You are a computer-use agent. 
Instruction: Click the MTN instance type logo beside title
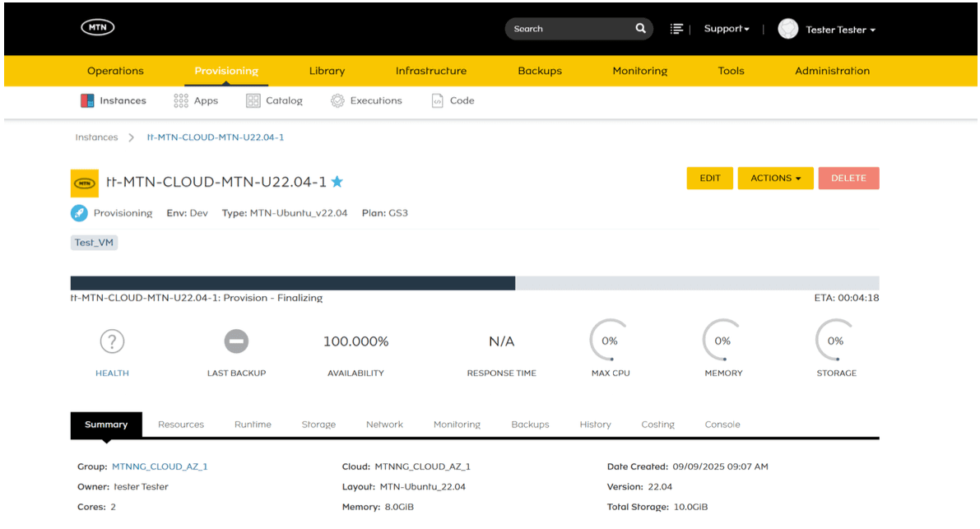pyautogui.click(x=85, y=183)
